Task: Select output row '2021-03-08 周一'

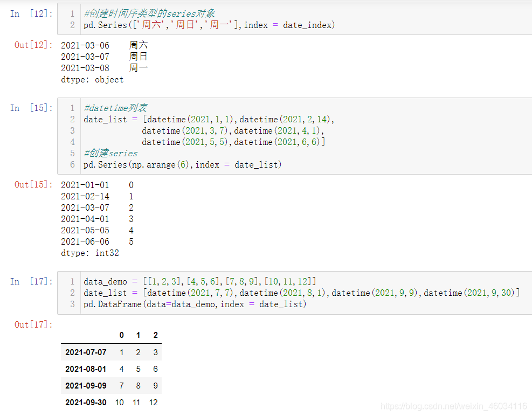Action: 105,68
